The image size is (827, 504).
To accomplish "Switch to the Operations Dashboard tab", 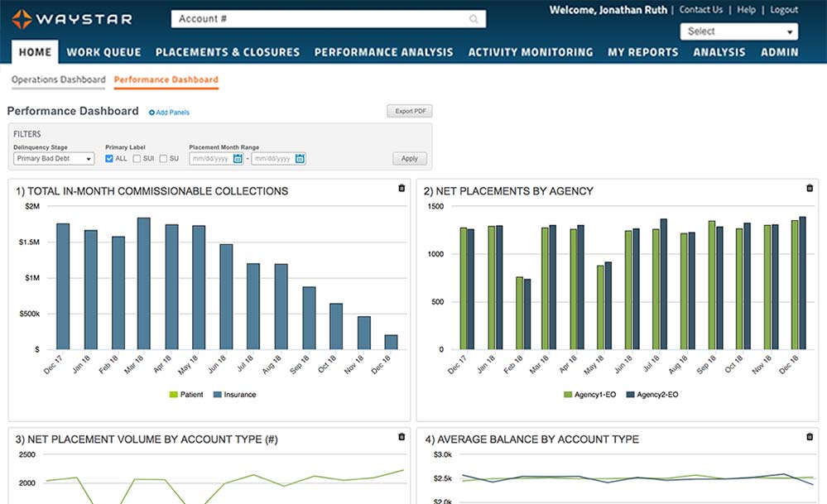I will (59, 79).
